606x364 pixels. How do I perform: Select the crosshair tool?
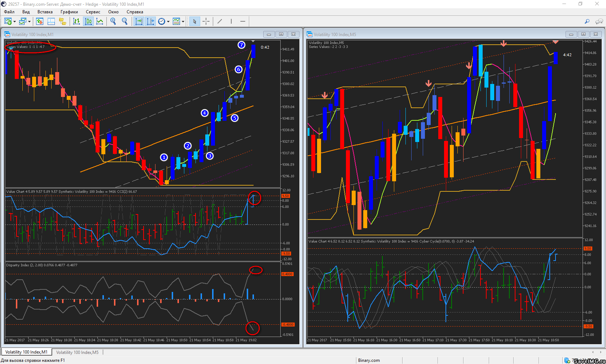point(206,22)
